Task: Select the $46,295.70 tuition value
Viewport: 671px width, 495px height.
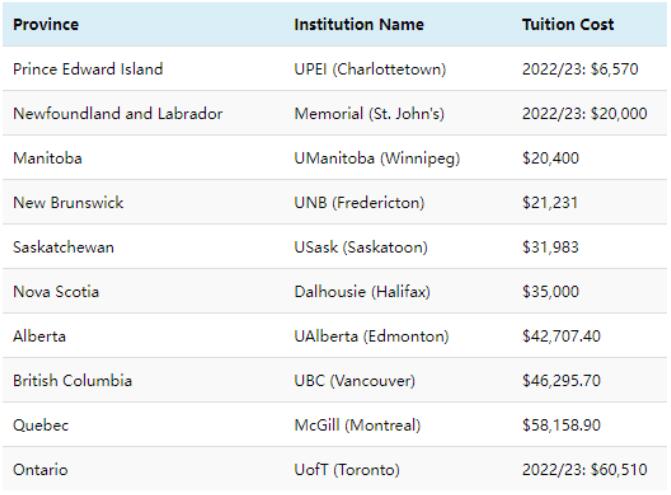Action: (x=561, y=380)
